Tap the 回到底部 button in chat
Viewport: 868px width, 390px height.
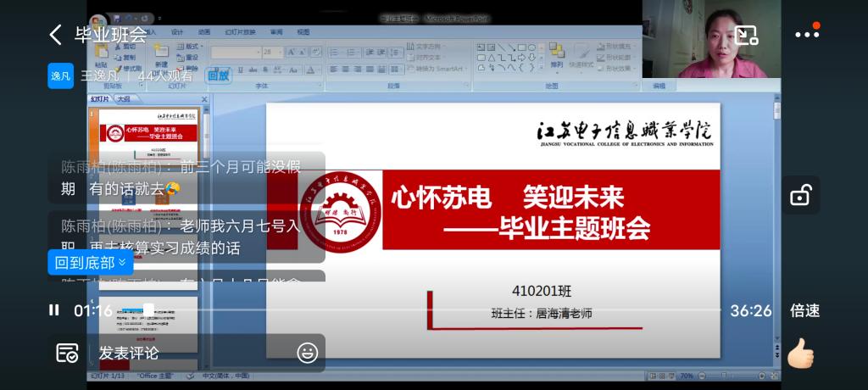click(x=91, y=262)
